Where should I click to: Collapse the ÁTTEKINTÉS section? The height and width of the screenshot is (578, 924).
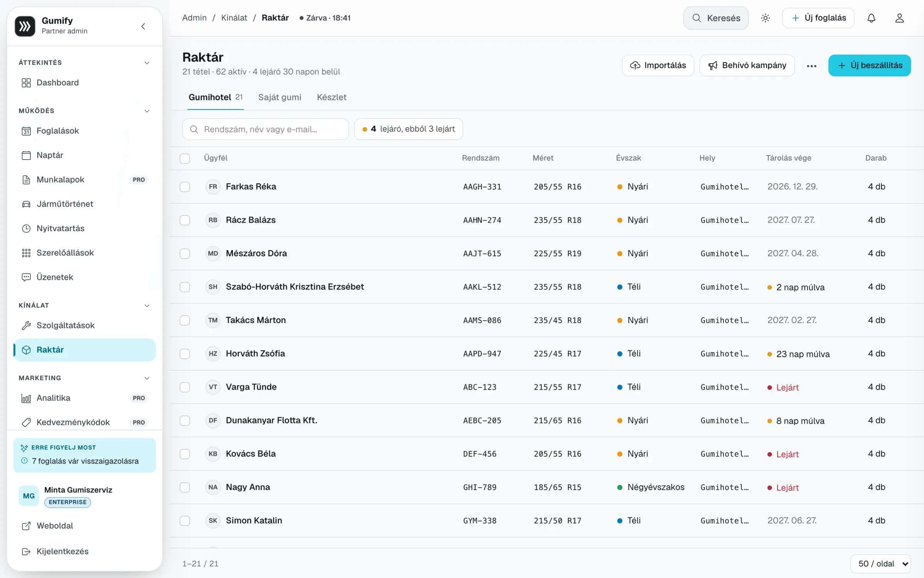pyautogui.click(x=147, y=63)
